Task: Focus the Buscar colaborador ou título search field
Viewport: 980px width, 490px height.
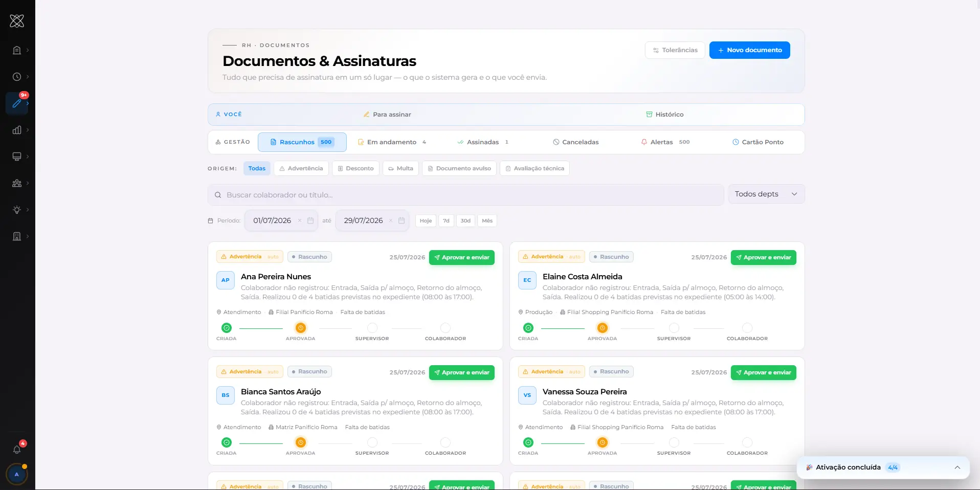Action: [466, 195]
